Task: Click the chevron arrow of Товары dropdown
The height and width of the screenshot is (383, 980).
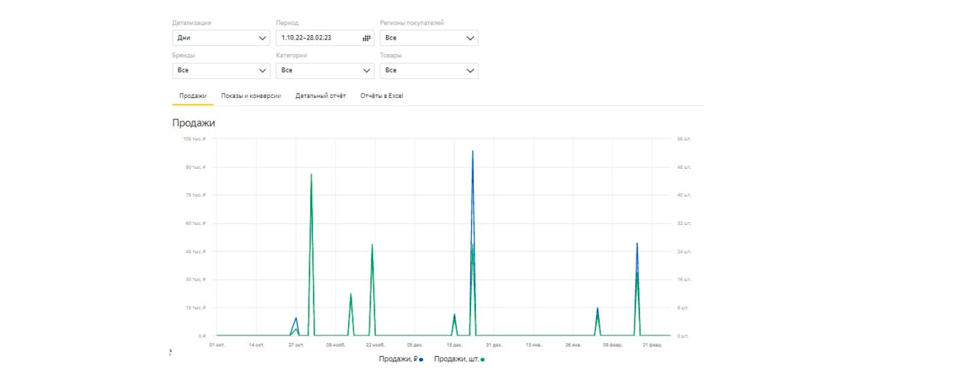Action: click(470, 71)
